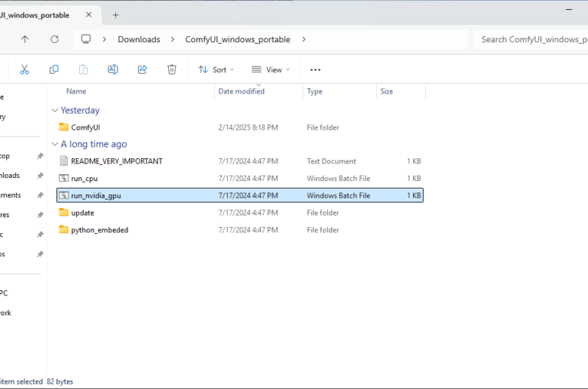
Task: Open the Sort dropdown menu
Action: pos(216,69)
